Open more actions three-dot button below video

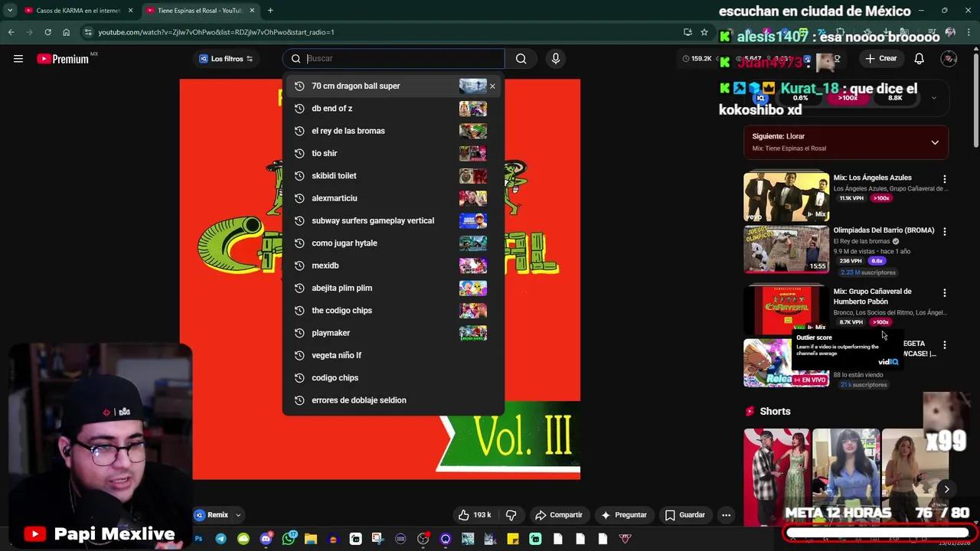click(x=726, y=515)
